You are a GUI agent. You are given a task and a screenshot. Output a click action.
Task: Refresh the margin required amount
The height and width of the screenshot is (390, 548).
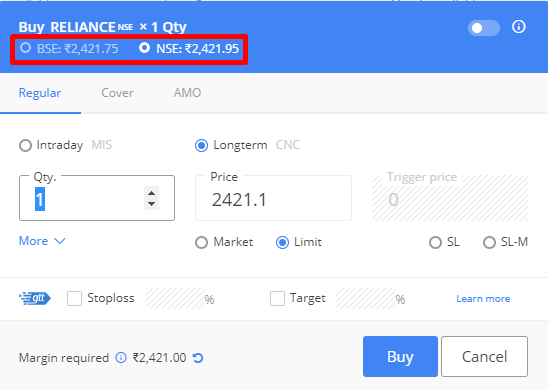pos(198,358)
